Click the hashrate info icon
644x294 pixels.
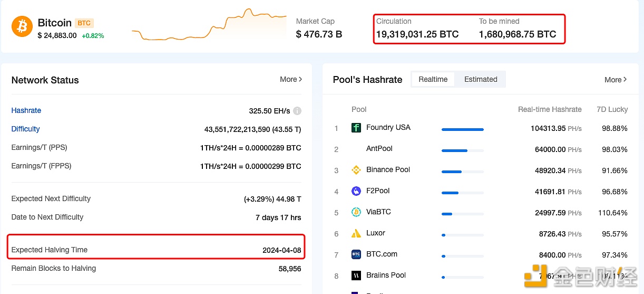point(297,111)
